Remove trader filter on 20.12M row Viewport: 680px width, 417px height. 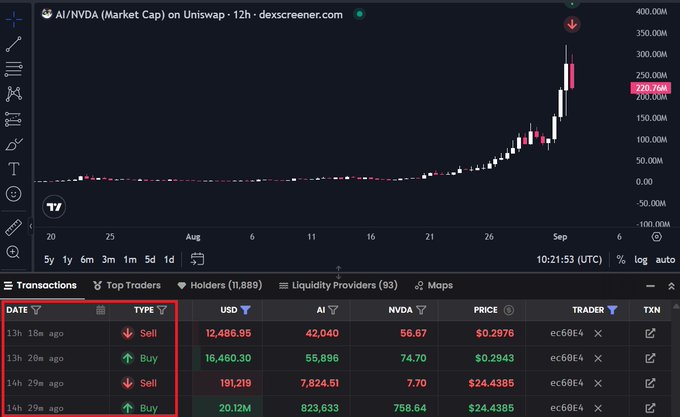point(598,408)
